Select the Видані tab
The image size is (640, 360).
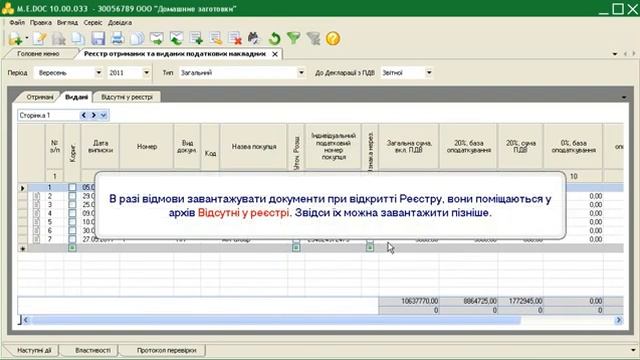point(76,97)
